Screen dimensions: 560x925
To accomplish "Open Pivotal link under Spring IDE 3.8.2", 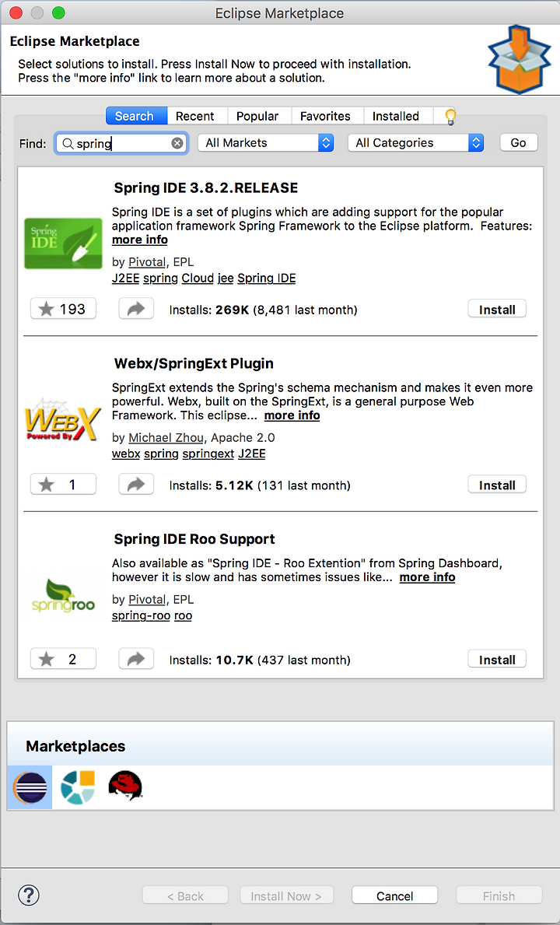I will pyautogui.click(x=147, y=262).
